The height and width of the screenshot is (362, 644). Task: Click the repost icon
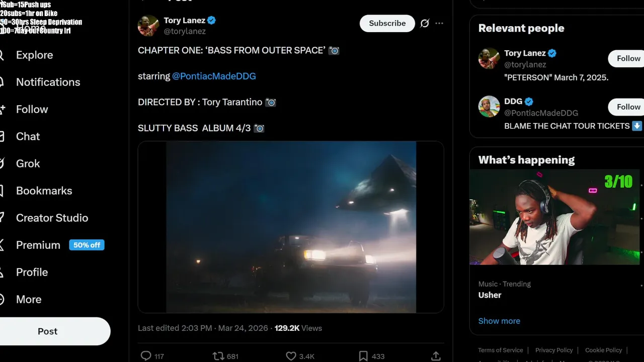[218, 356]
